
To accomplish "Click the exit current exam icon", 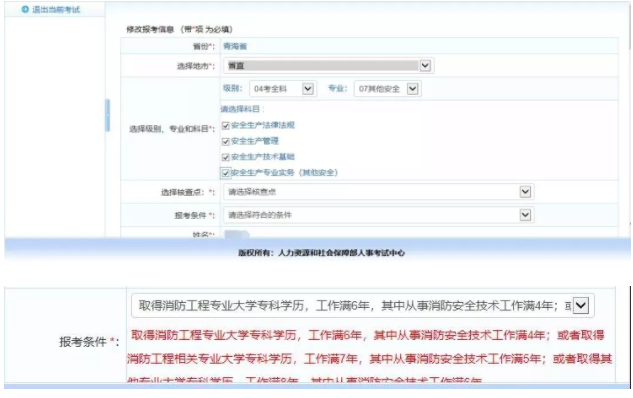I will pos(25,9).
